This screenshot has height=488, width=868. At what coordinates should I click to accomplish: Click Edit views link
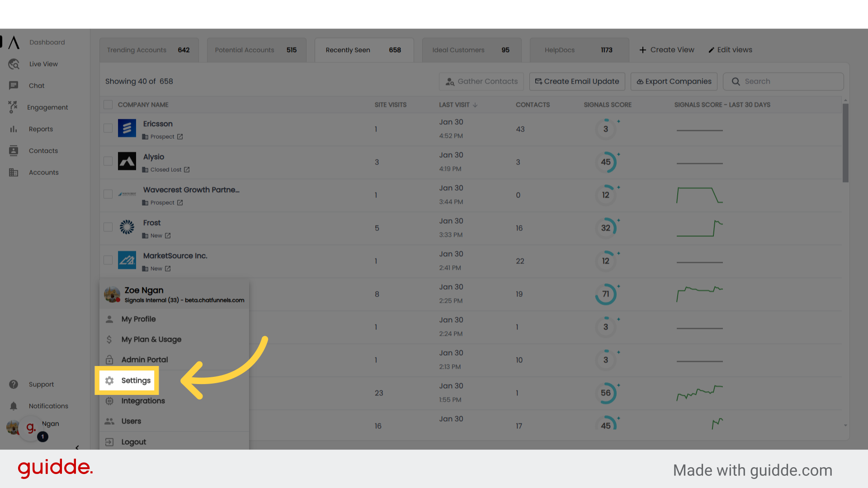[730, 50]
